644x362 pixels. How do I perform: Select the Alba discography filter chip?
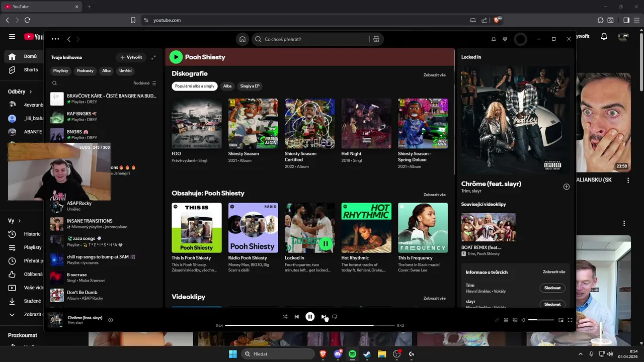pyautogui.click(x=227, y=86)
